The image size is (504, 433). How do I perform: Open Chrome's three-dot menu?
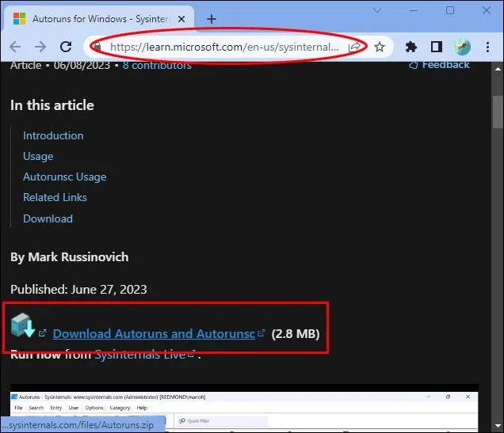[x=487, y=47]
